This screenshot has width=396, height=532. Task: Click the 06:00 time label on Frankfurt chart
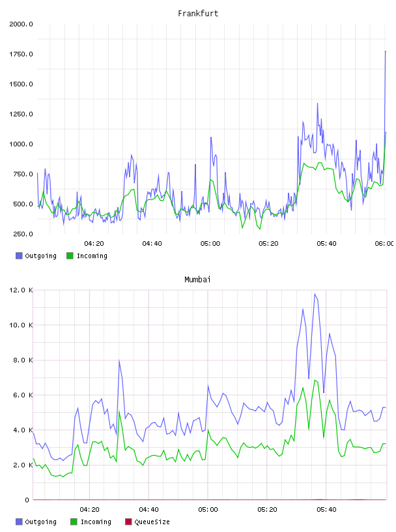tap(384, 244)
